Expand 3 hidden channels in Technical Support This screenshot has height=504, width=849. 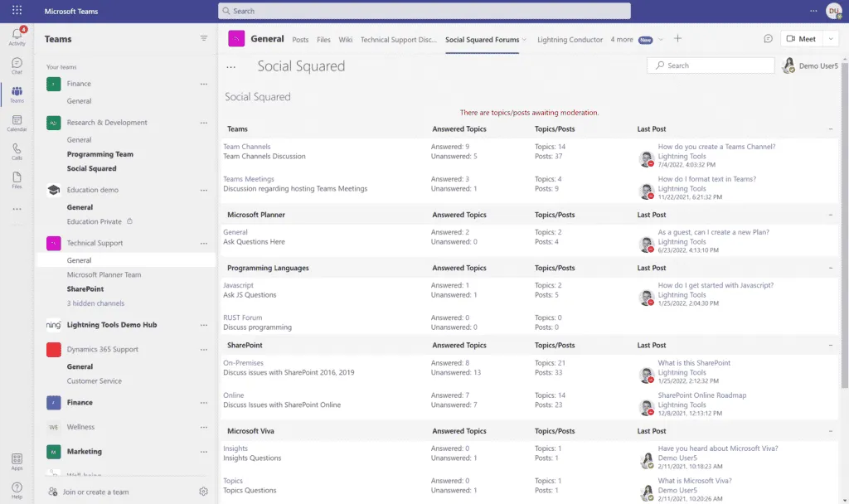coord(95,303)
